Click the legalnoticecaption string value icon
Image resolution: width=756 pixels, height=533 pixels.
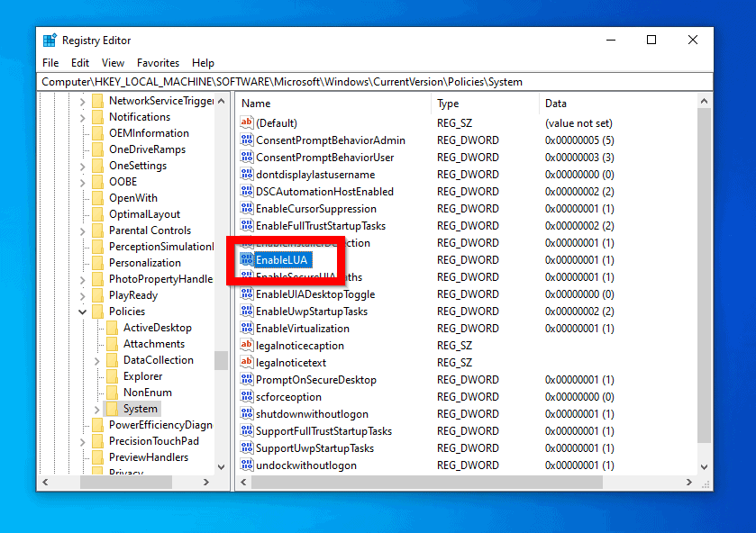coord(246,345)
